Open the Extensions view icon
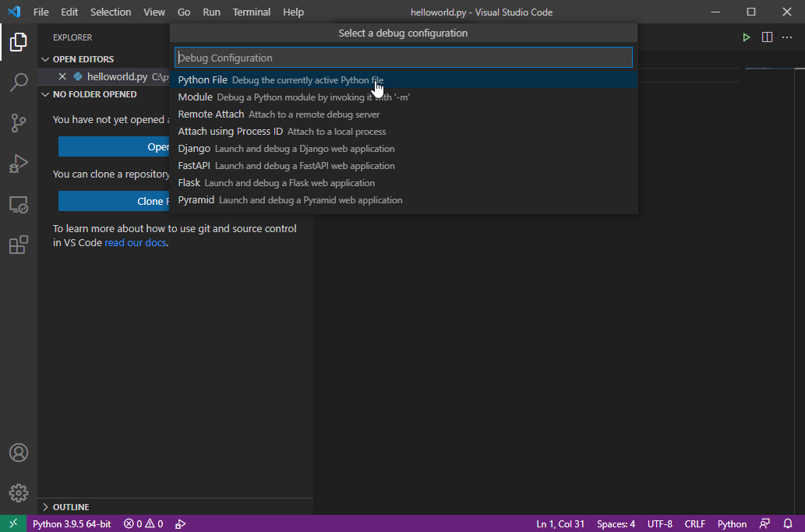Screen dimensions: 805x532 point(19,245)
